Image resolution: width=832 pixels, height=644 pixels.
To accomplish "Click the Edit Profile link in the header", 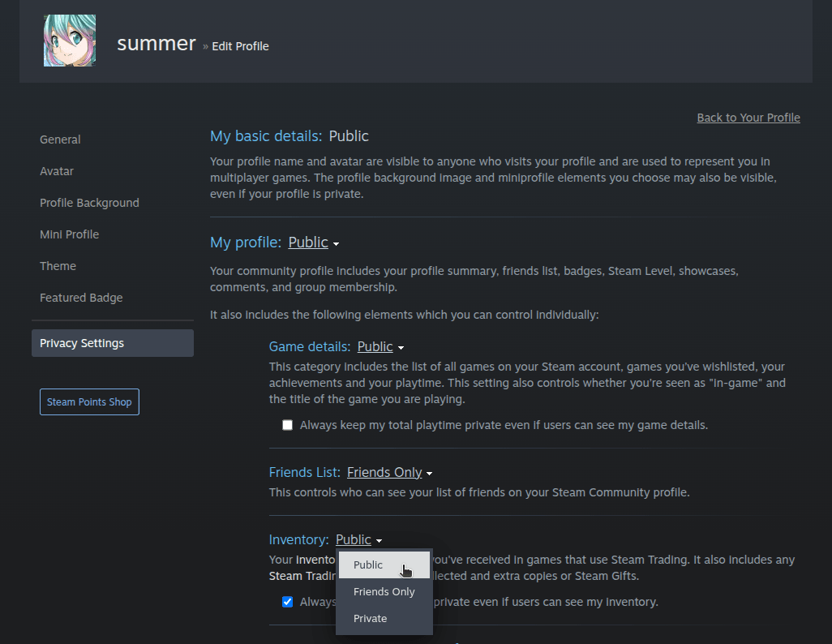I will click(x=240, y=46).
